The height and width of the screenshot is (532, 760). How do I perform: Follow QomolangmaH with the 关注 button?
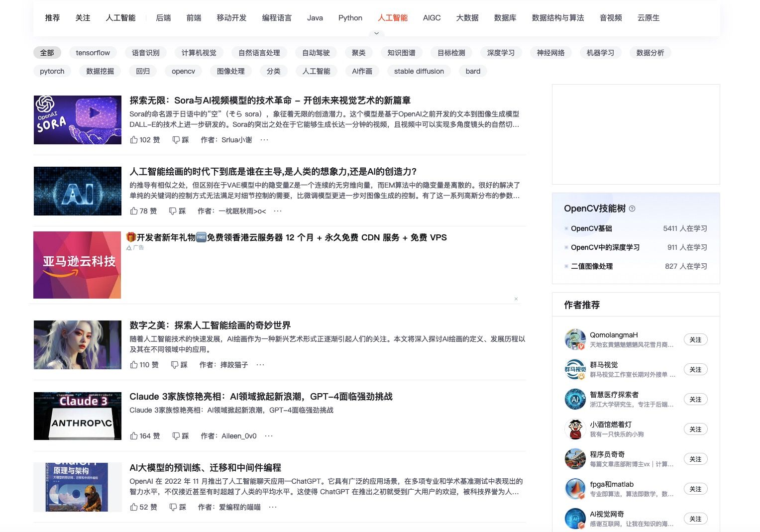695,339
